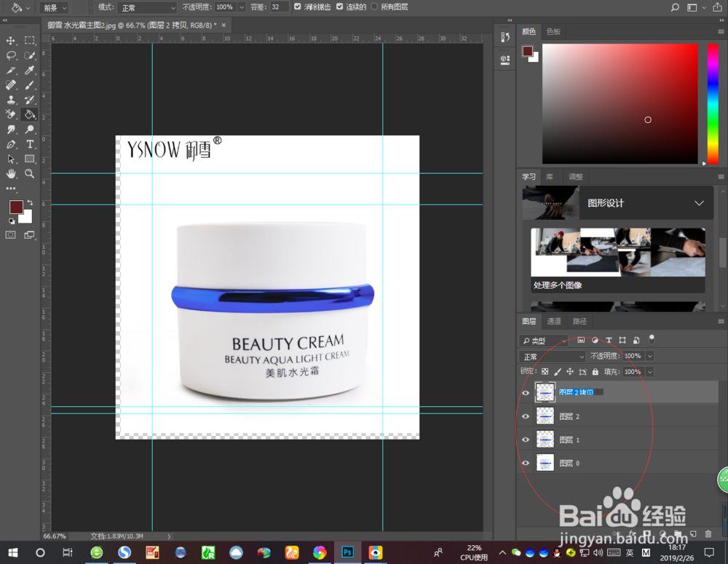Open fill source 前景 dropdown

tap(55, 7)
